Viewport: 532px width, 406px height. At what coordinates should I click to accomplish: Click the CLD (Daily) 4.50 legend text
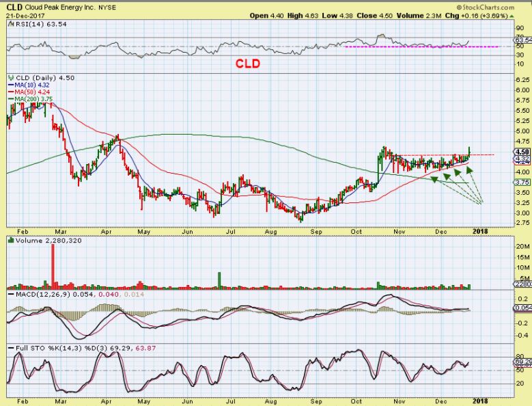coord(45,78)
